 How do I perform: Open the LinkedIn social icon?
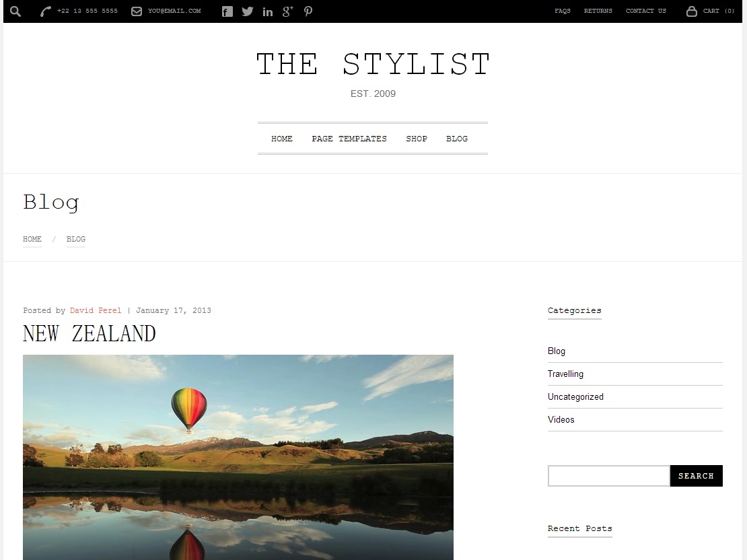(x=268, y=12)
